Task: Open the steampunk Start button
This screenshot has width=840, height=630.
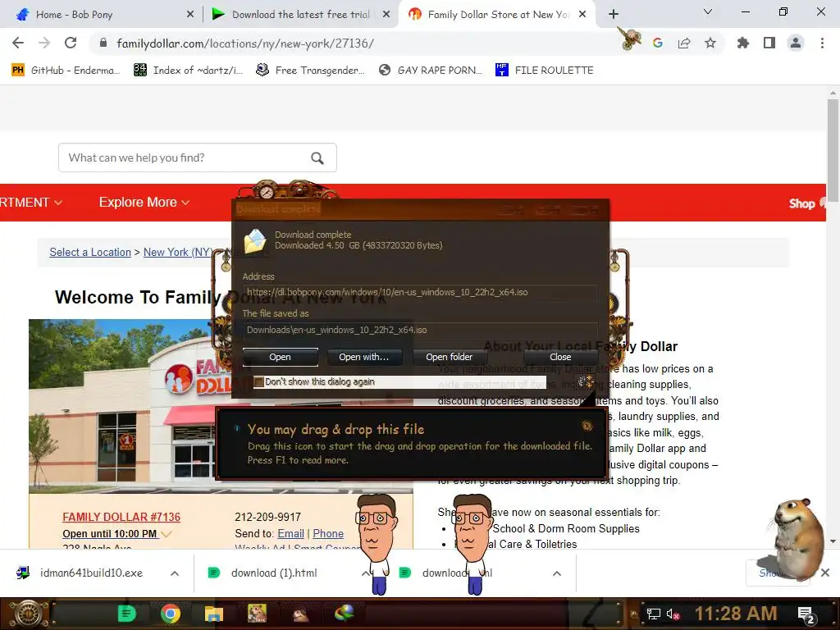Action: click(x=27, y=614)
